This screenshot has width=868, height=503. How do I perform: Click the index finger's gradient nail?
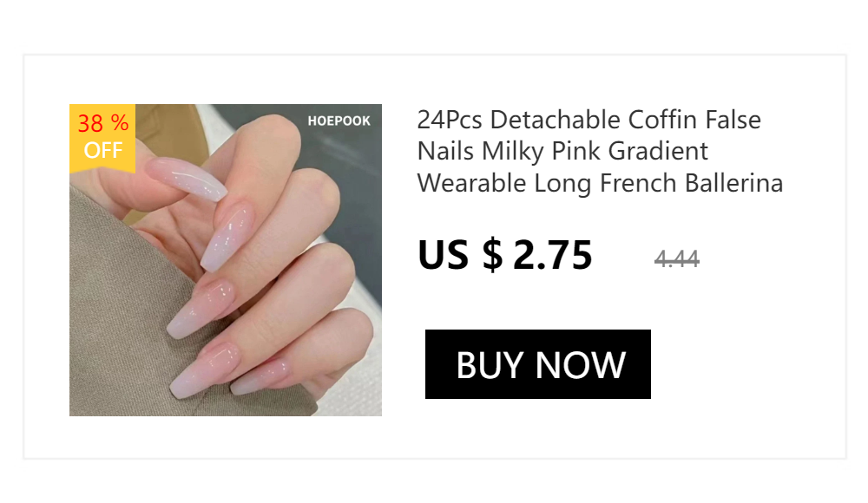pos(227,236)
